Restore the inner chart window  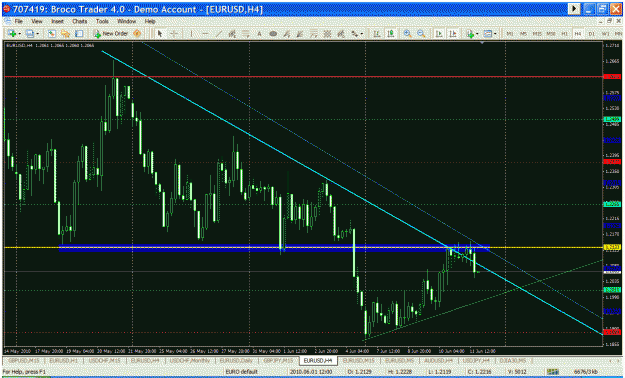coord(609,21)
